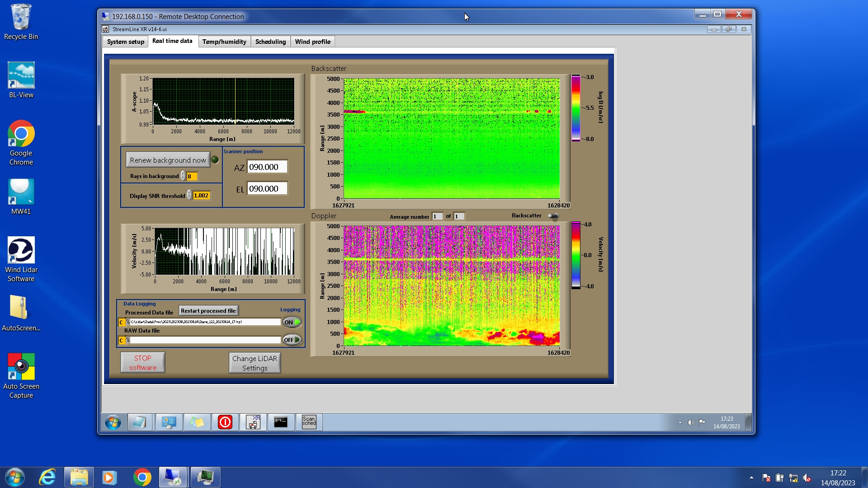Click Rays in background stepper arrows
This screenshot has height=488, width=868.
tap(183, 176)
